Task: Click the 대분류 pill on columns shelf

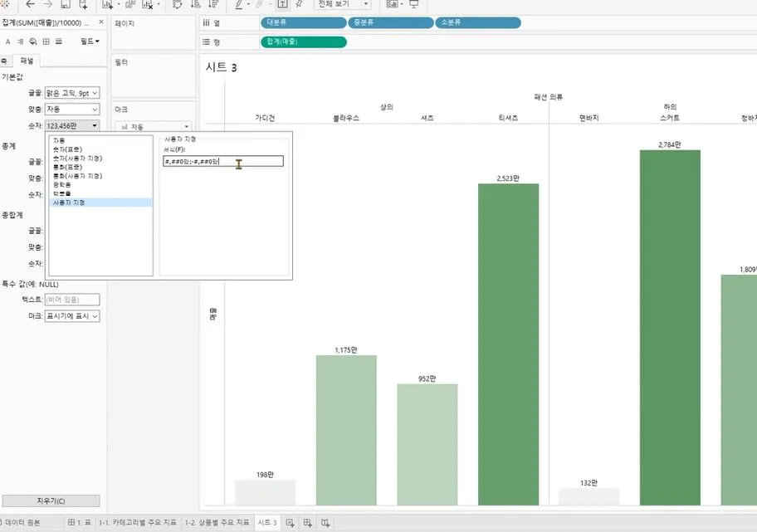Action: (303, 22)
